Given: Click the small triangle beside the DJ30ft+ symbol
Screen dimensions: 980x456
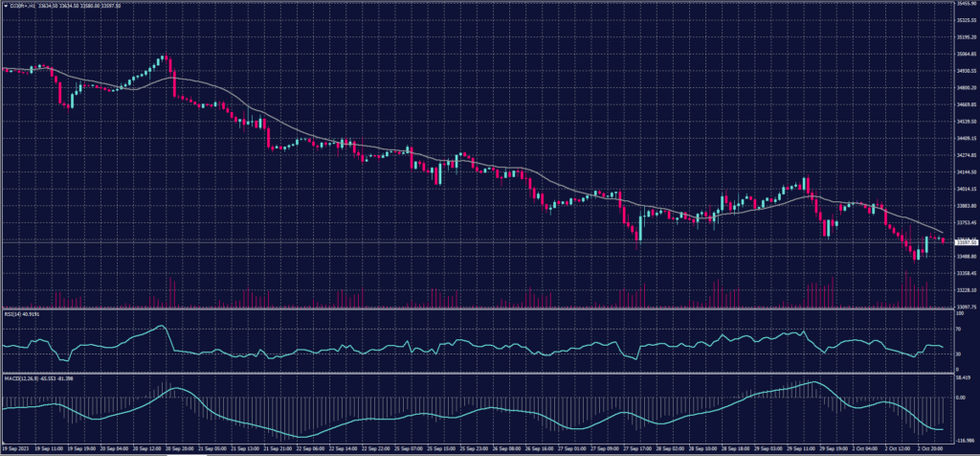Looking at the screenshot, I should (x=5, y=5).
